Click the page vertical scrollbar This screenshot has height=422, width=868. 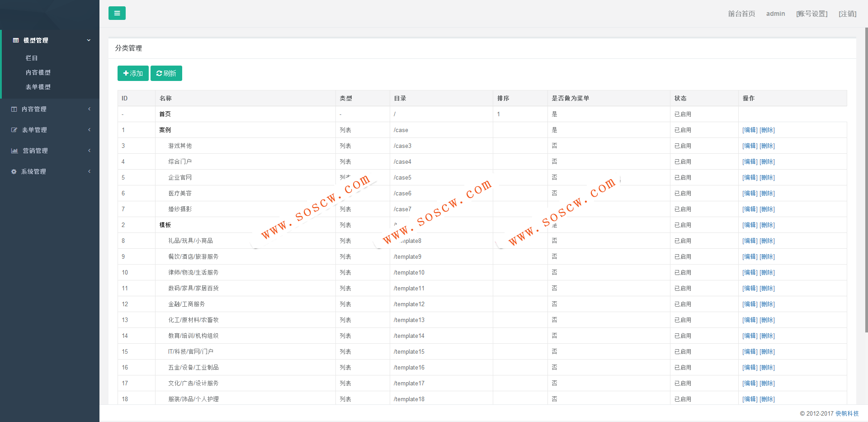point(866,180)
